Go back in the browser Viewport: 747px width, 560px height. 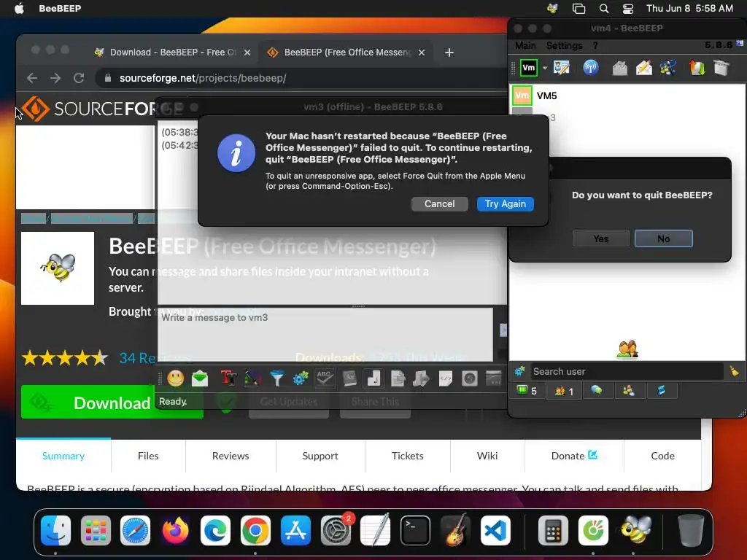click(32, 78)
